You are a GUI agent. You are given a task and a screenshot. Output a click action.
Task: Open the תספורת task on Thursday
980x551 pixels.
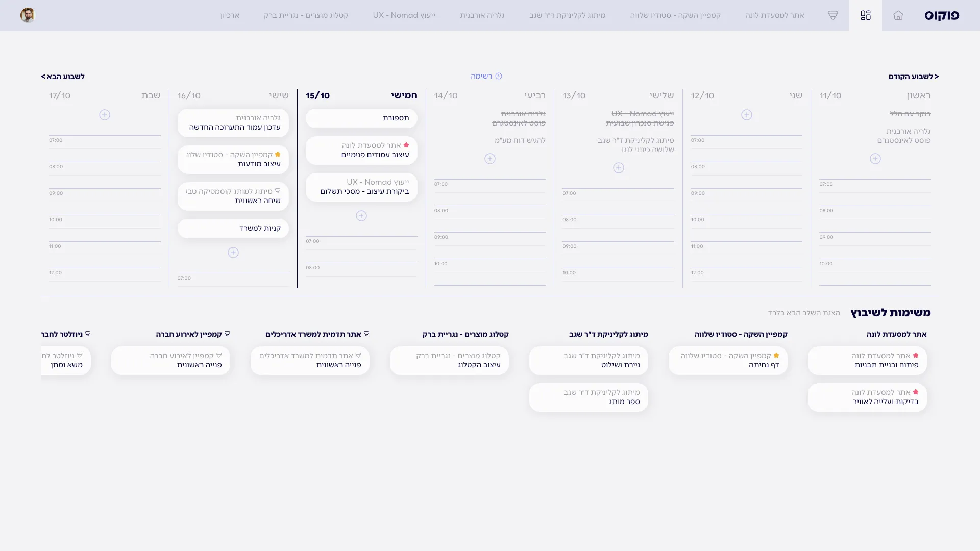(x=361, y=118)
